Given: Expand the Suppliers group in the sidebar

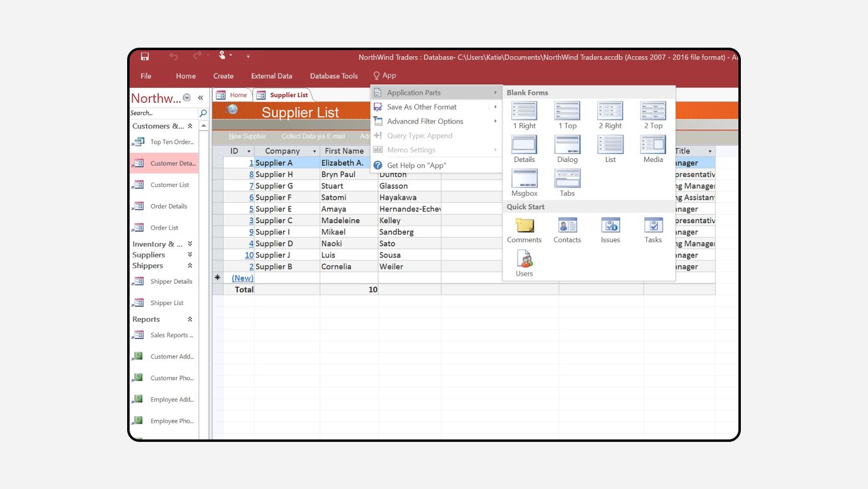Looking at the screenshot, I should (x=189, y=255).
